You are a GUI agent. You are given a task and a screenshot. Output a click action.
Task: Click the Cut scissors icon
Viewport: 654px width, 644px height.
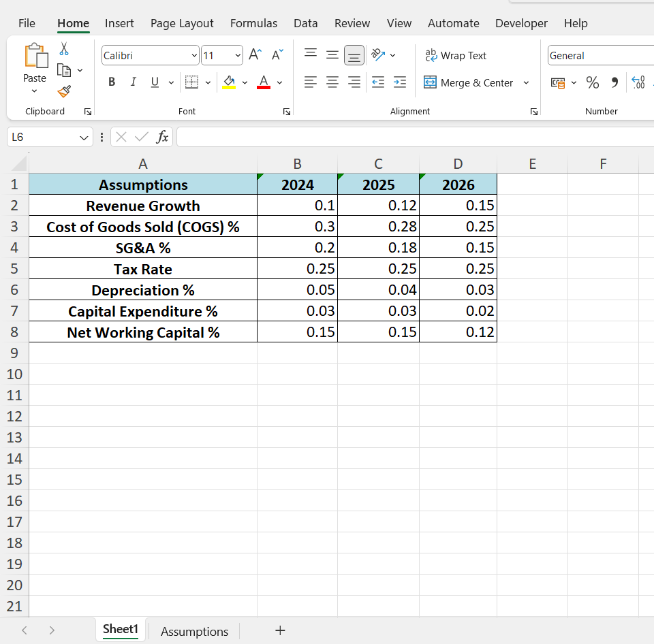[x=64, y=49]
